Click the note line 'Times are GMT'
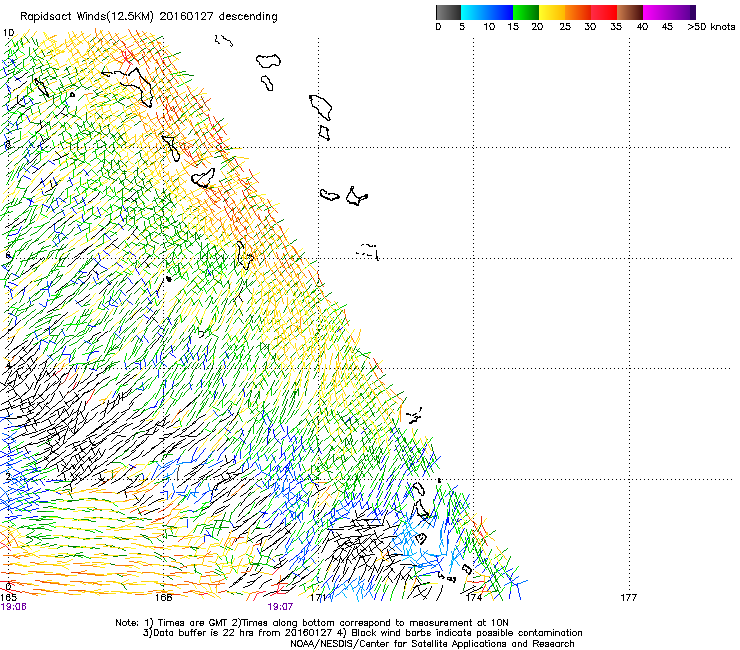This screenshot has height=650, width=740. pos(311,623)
